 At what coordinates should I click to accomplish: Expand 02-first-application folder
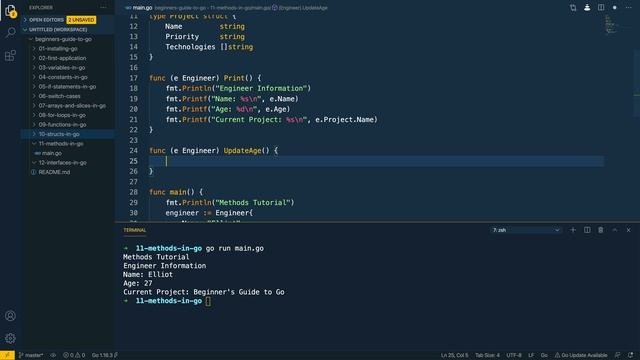68,58
